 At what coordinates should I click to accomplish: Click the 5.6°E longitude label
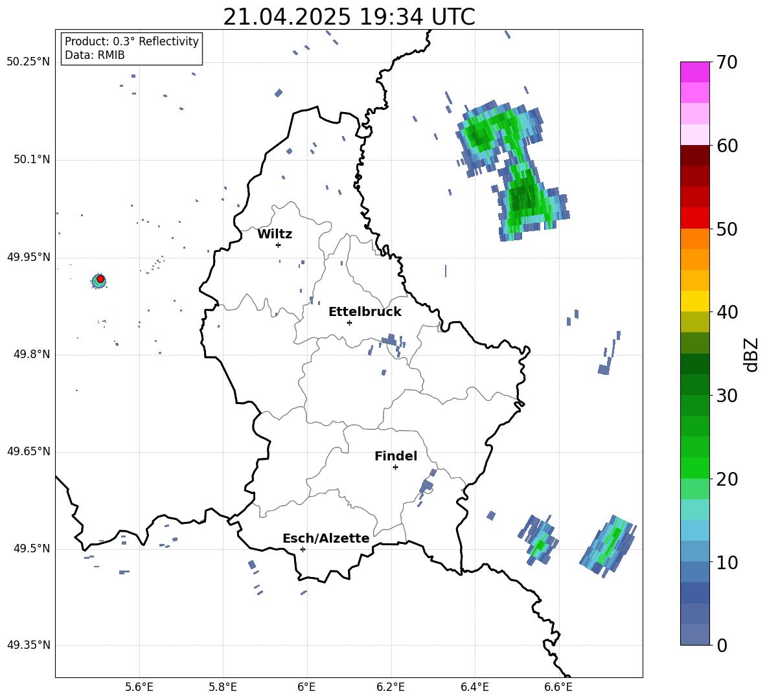point(139,687)
